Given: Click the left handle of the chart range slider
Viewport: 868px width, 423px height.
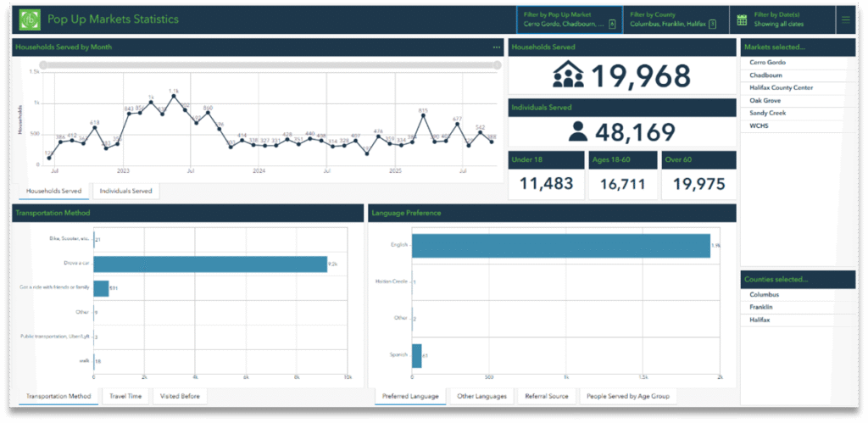Looking at the screenshot, I should pyautogui.click(x=43, y=64).
